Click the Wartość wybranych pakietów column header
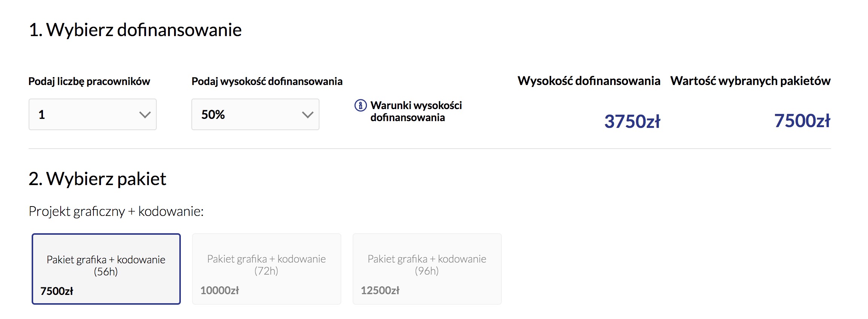The image size is (868, 319). [750, 81]
